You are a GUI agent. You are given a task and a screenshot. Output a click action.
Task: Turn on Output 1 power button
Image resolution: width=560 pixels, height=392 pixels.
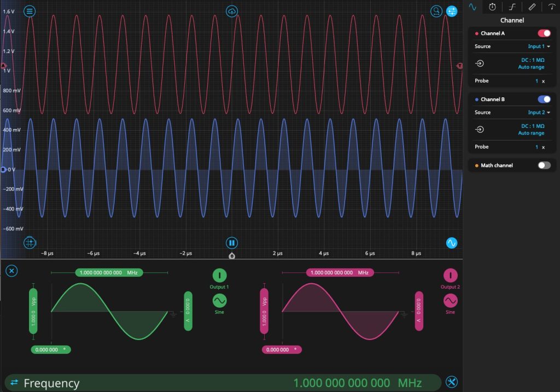pyautogui.click(x=219, y=275)
